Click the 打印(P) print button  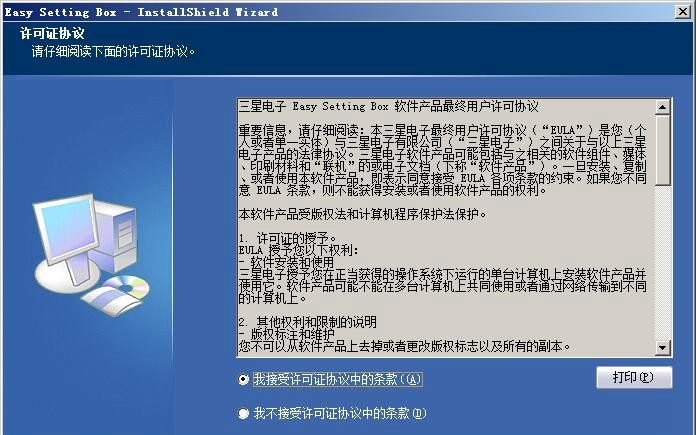click(634, 378)
